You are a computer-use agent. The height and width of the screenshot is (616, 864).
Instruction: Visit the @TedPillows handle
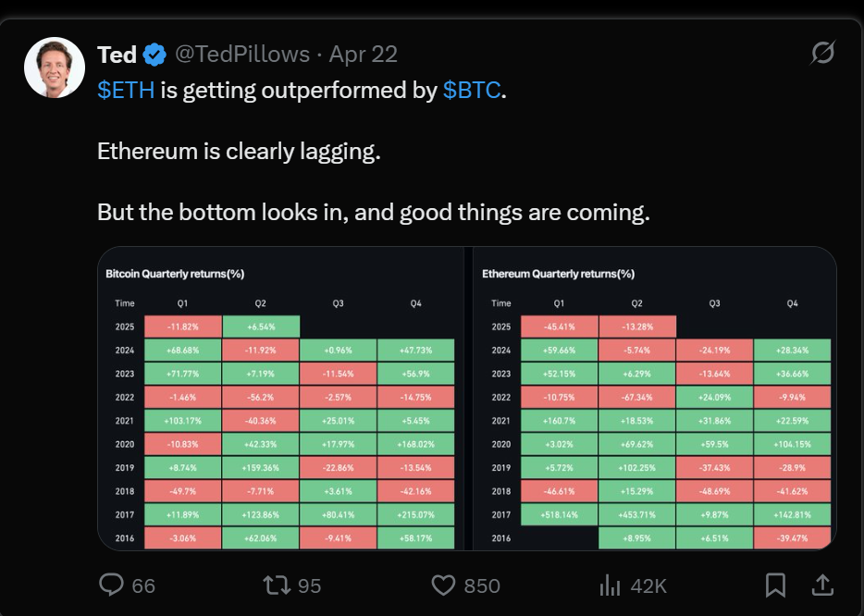point(242,55)
